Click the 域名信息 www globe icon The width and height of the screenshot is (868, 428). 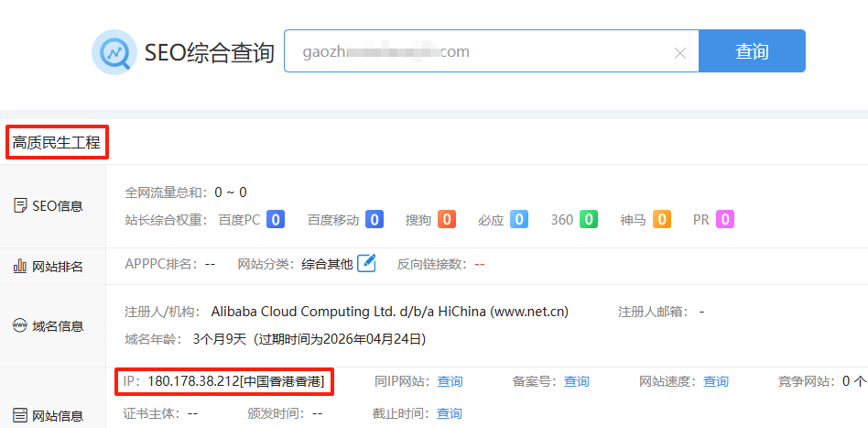click(x=20, y=325)
